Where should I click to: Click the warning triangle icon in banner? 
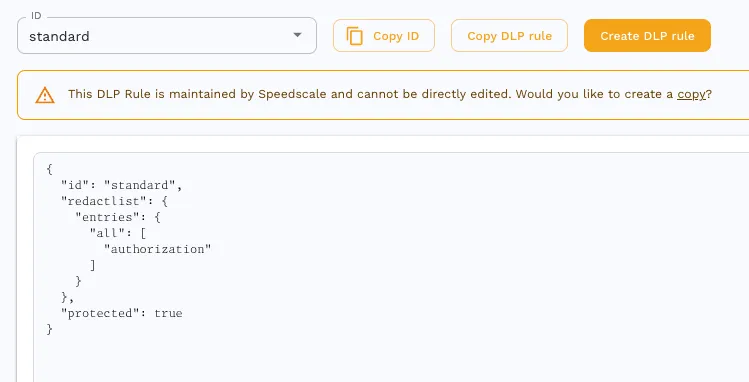click(x=45, y=95)
